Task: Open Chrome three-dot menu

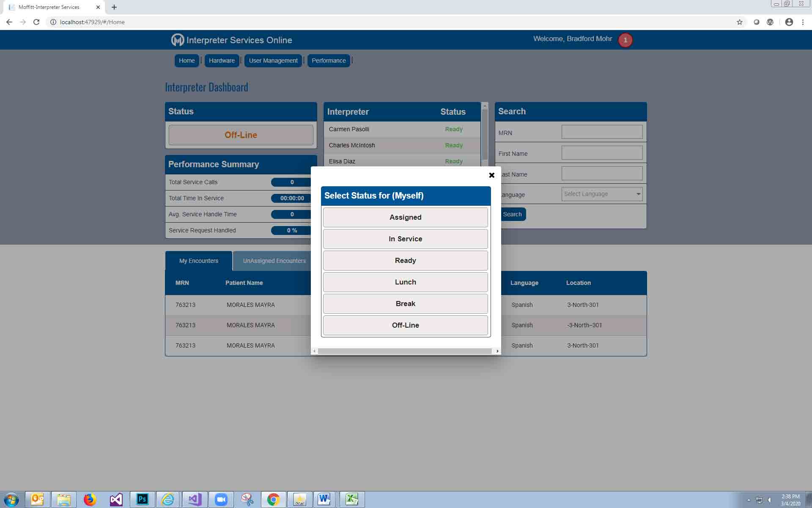Action: tap(803, 22)
